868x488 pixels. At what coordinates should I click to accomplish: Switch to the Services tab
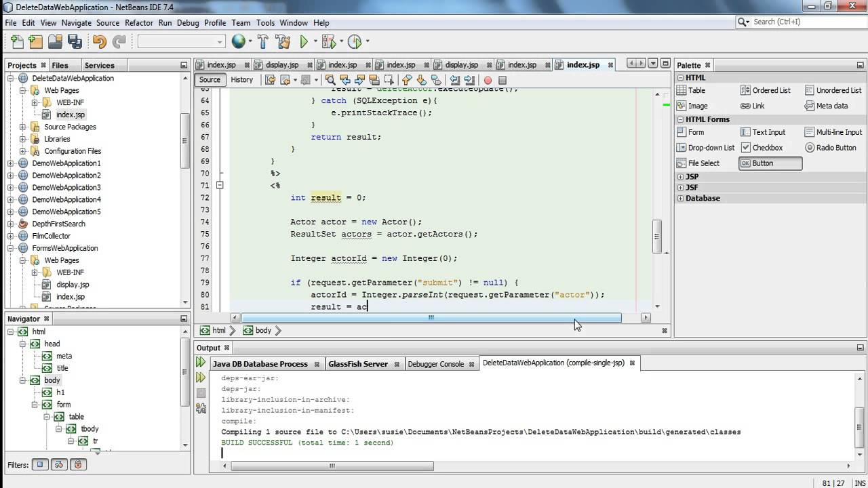tap(100, 65)
